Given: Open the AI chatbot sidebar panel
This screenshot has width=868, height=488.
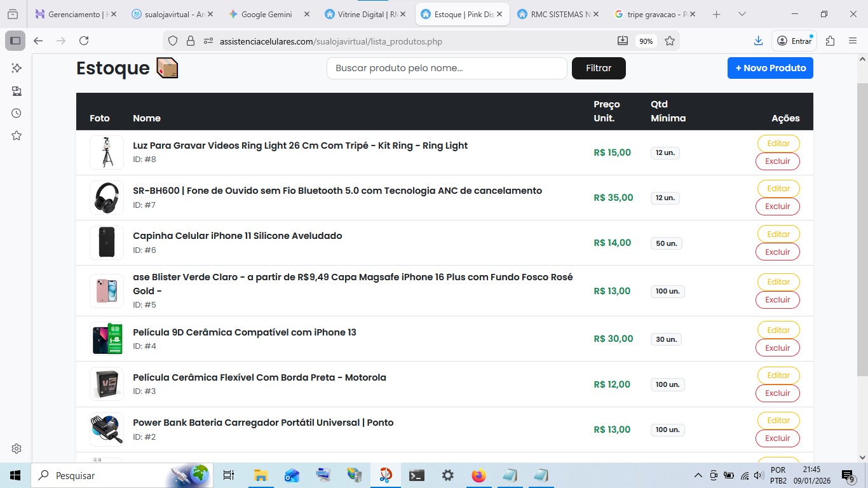Looking at the screenshot, I should tap(17, 68).
